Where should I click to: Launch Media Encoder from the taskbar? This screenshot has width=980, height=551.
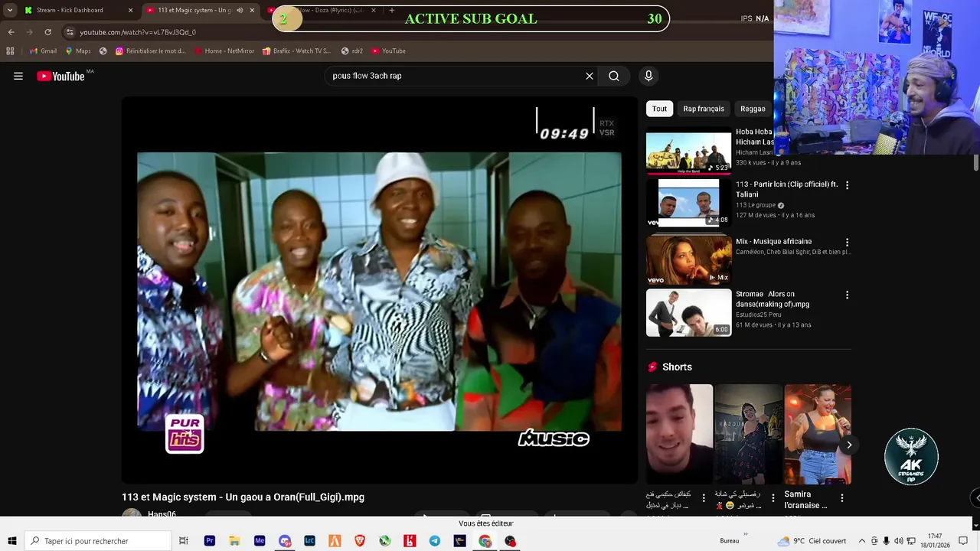[x=260, y=541]
